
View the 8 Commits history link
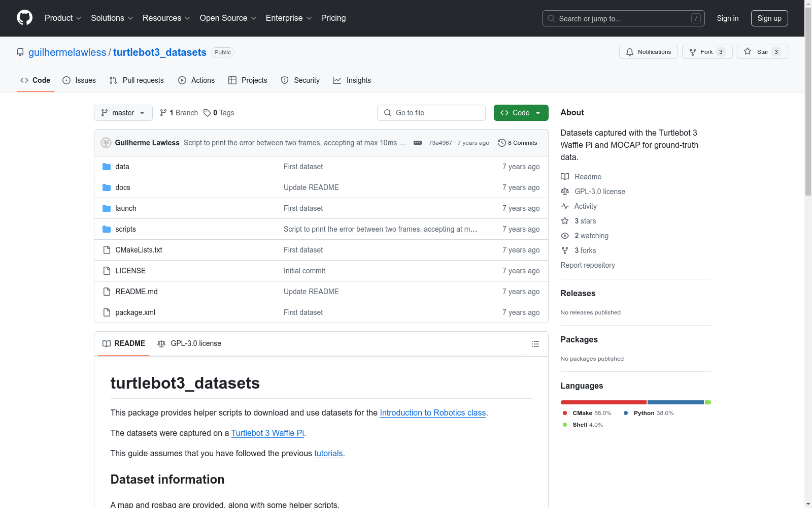point(517,143)
